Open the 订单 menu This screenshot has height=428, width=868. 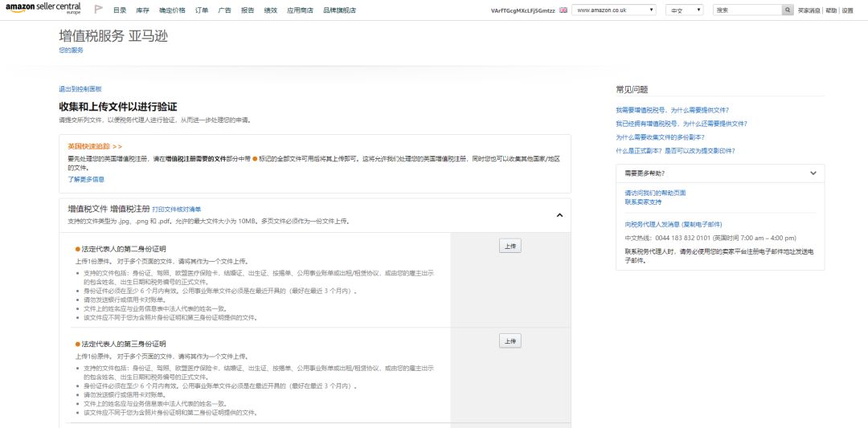point(202,10)
